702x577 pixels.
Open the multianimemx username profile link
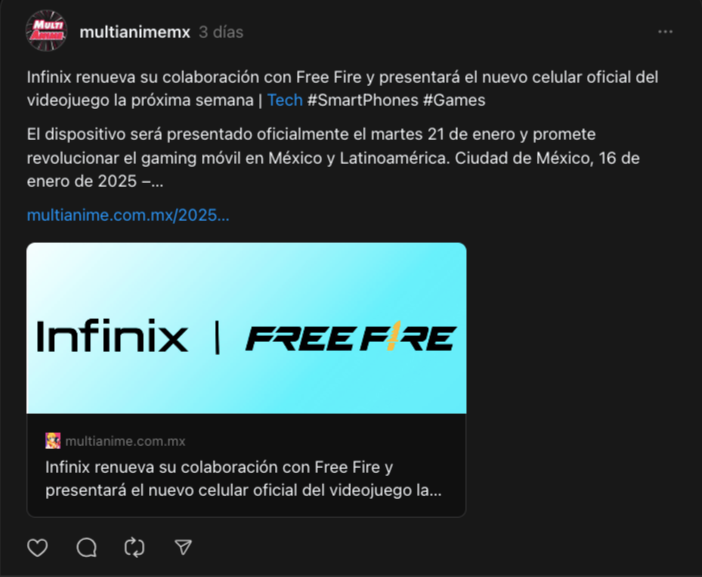[135, 32]
